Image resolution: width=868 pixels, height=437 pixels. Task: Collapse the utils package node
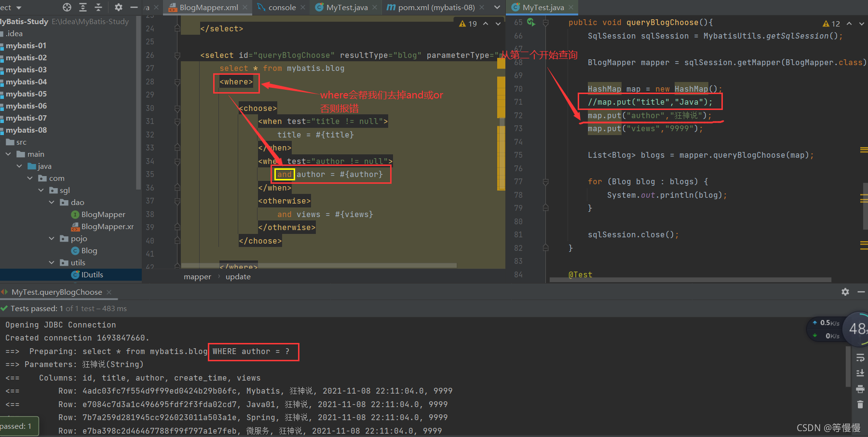(52, 262)
